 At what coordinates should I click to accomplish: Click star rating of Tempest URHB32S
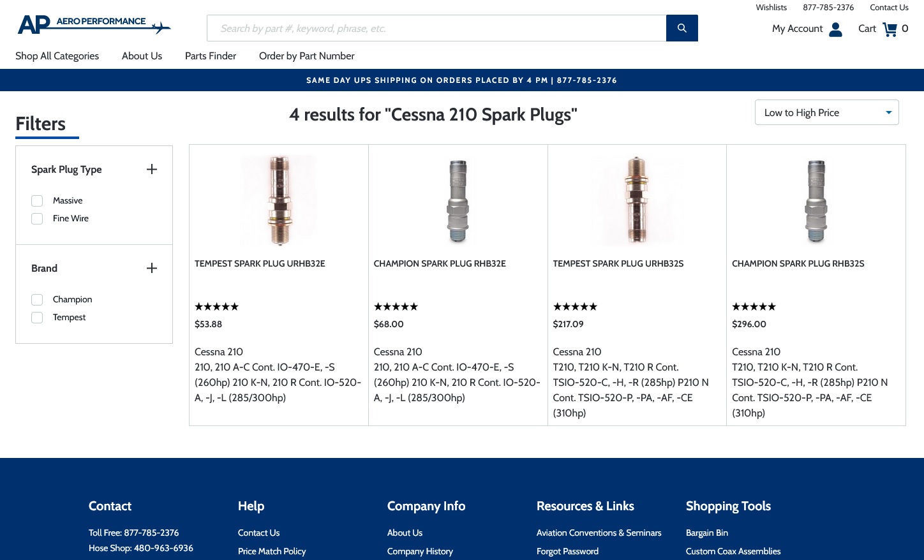click(575, 307)
